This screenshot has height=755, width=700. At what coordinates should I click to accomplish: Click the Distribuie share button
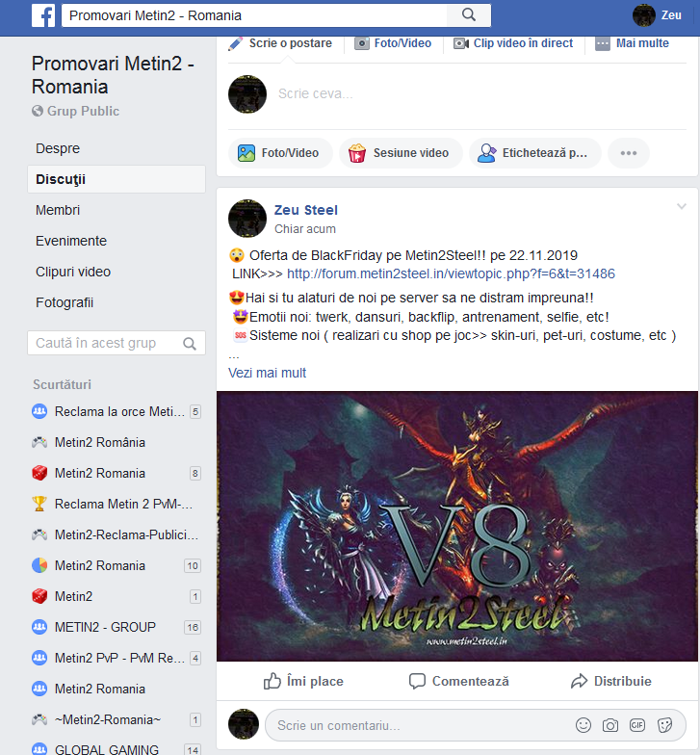[610, 682]
